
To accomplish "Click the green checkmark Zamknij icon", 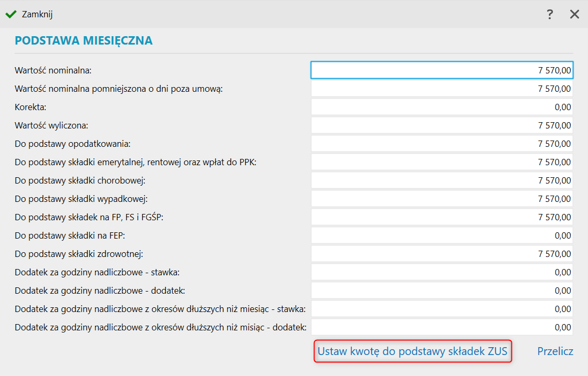I will (10, 14).
